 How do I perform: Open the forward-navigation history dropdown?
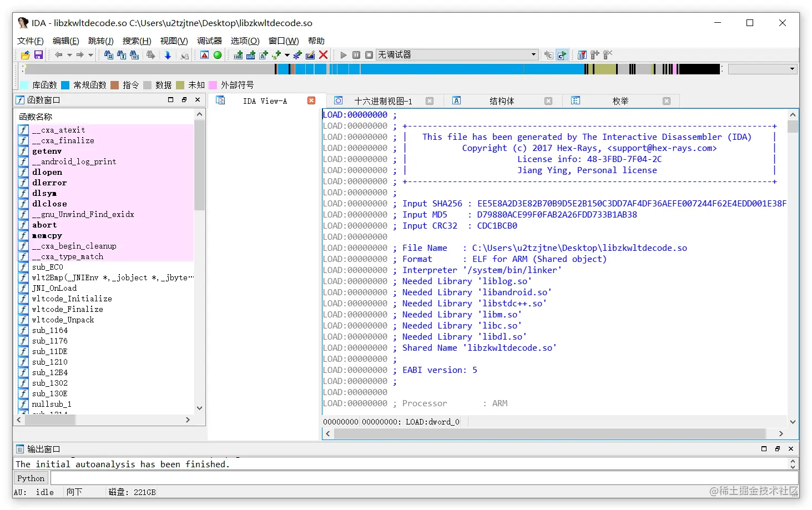click(x=90, y=55)
